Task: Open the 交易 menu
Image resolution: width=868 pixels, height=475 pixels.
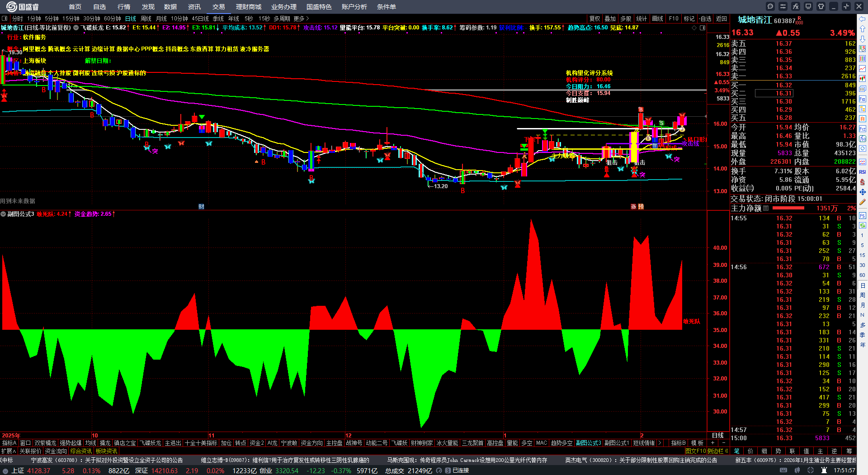Action: (219, 7)
